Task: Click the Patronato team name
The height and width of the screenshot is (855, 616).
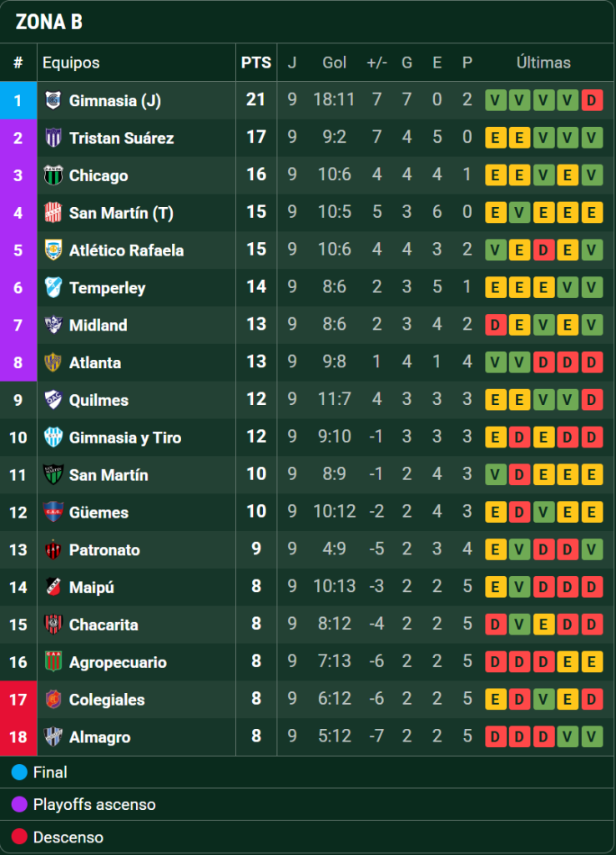Action: coord(104,549)
